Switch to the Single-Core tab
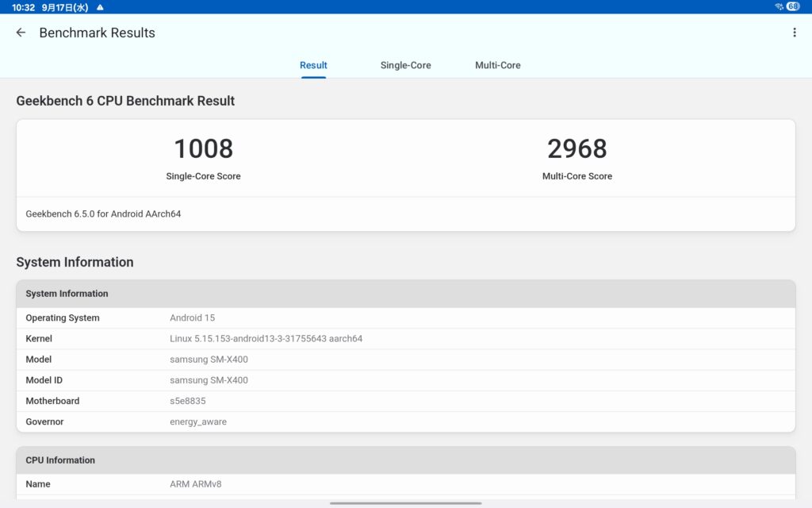Viewport: 812px width, 508px height. coord(405,65)
